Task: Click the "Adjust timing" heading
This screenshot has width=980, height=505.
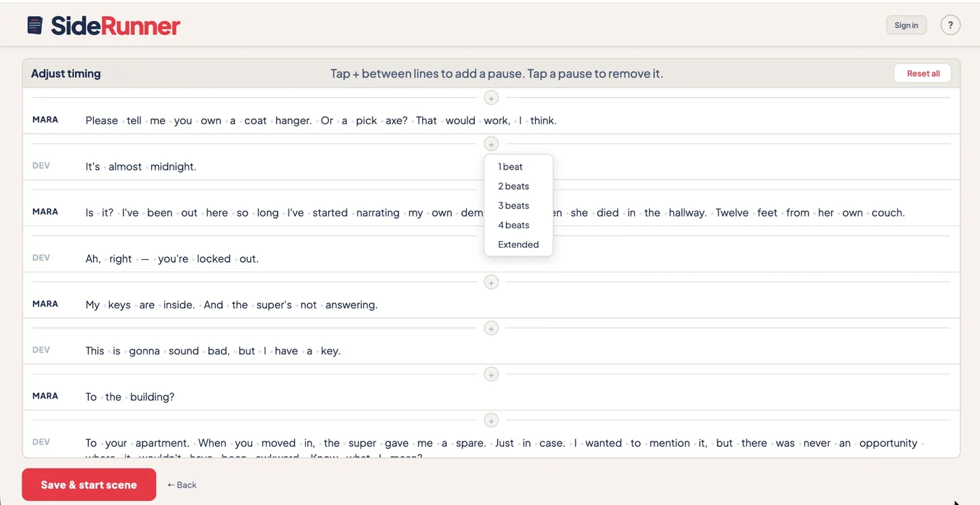Action: 66,74
